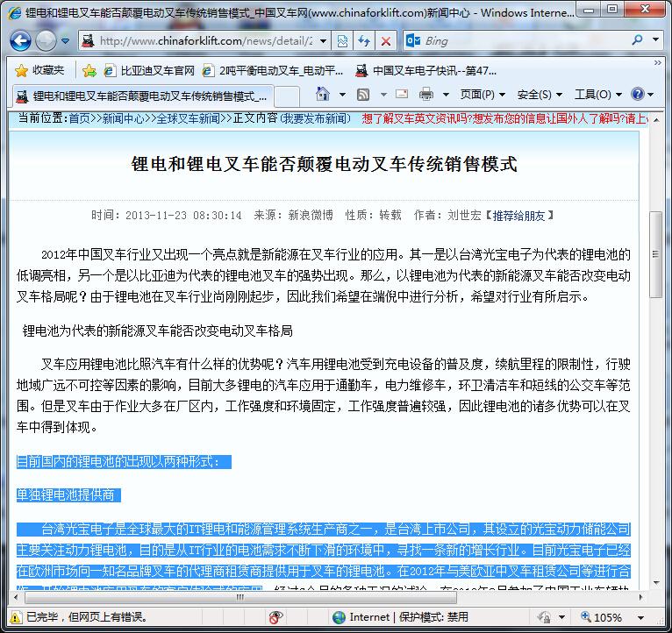The width and height of the screenshot is (672, 633).
Task: Open the 2吨平衡电动叉车 favorite link
Action: pos(273,70)
